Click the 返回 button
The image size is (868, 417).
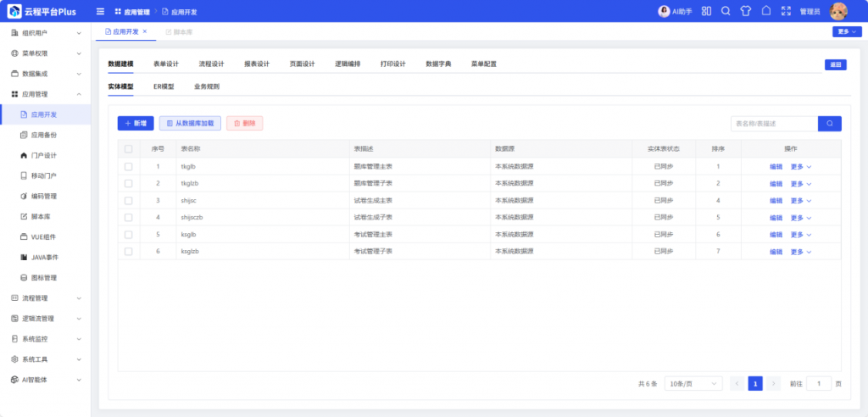click(x=835, y=64)
